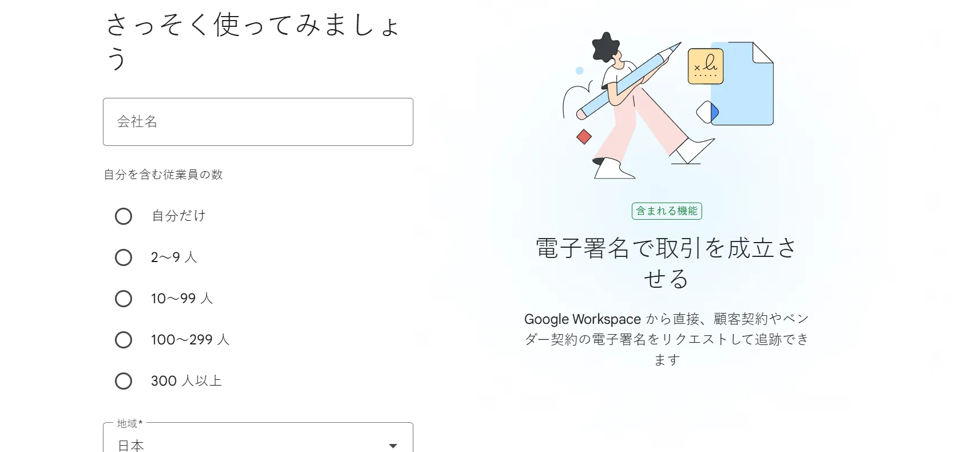Screen dimensions: 980x452
Task: Click the Google Workspace description text
Action: 667,339
